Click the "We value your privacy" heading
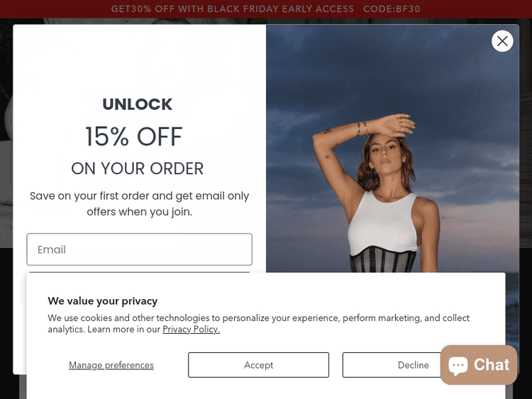 (102, 301)
